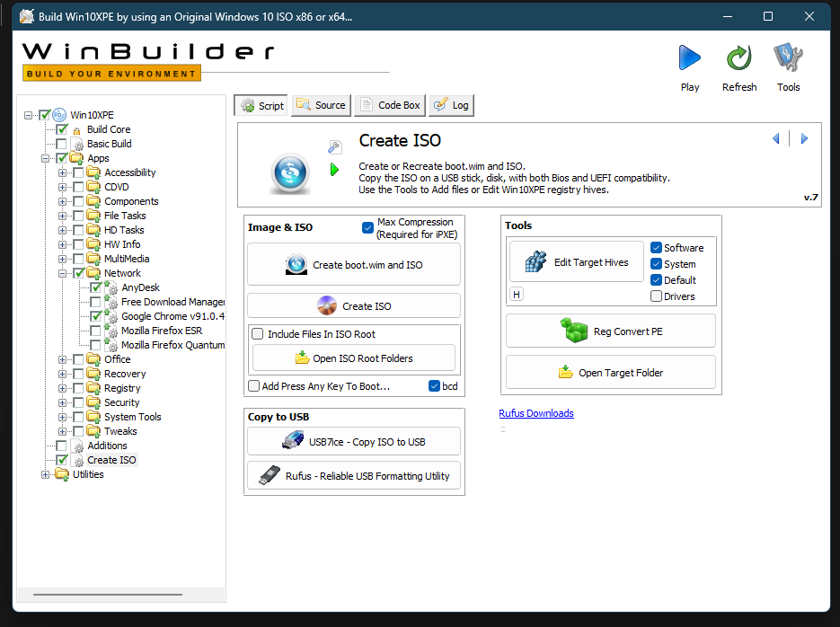Viewport: 840px width, 627px height.
Task: Click the Free Download Manager script icon
Action: (111, 302)
